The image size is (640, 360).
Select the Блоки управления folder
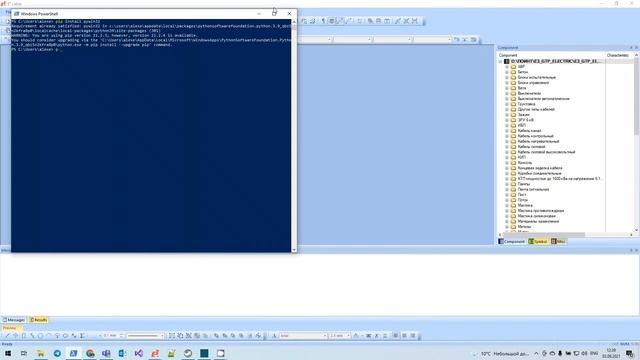click(533, 82)
